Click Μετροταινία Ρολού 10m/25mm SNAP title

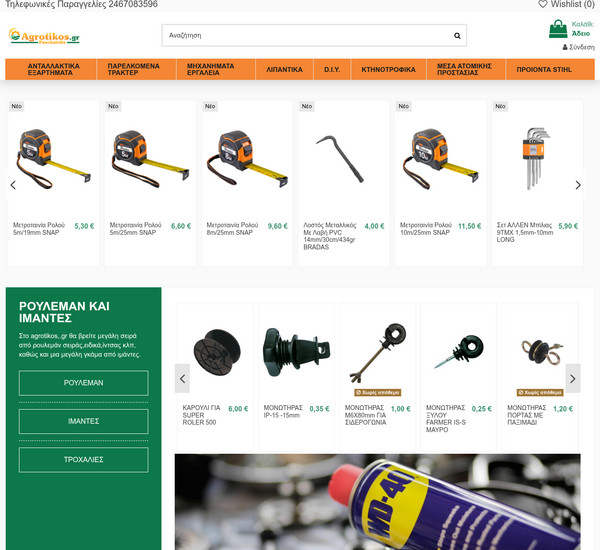click(x=426, y=229)
